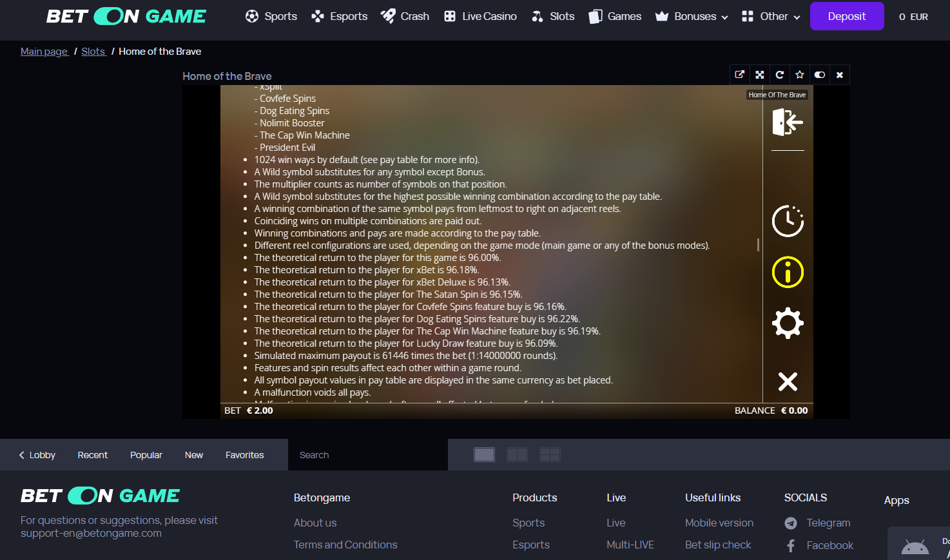This screenshot has width=950, height=560.
Task: Expand the Bonuses dropdown
Action: point(692,16)
